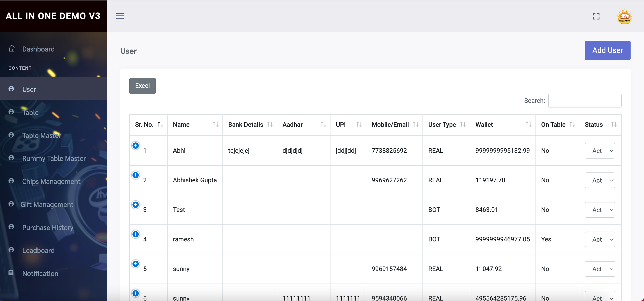Export table with Excel button
Viewport: 644px width, 301px height.
pos(142,86)
